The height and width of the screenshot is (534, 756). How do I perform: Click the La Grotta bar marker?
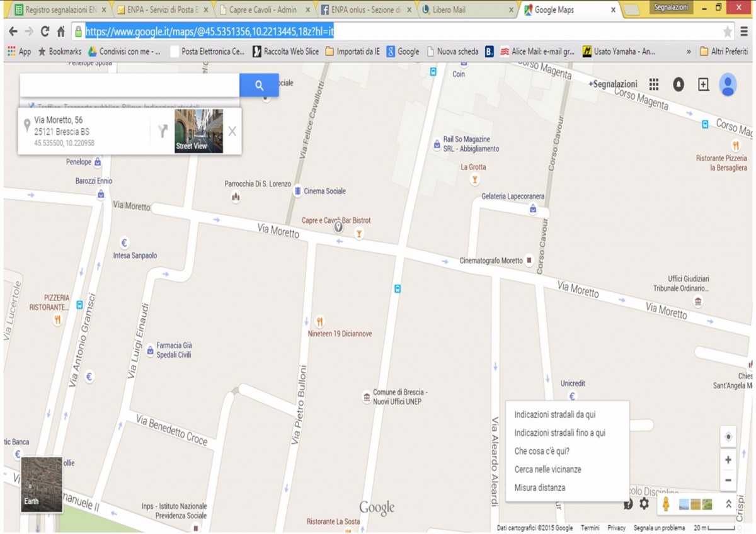coord(476,180)
